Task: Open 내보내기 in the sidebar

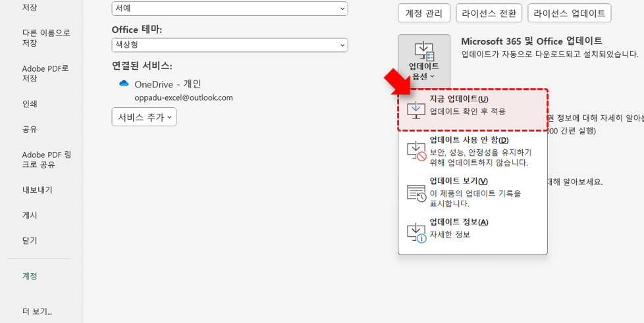Action: (x=37, y=190)
